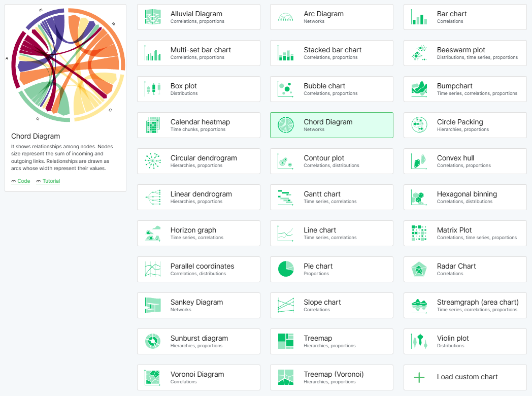Image resolution: width=532 pixels, height=396 pixels.
Task: Choose the Bar chart icon
Action: 419,17
